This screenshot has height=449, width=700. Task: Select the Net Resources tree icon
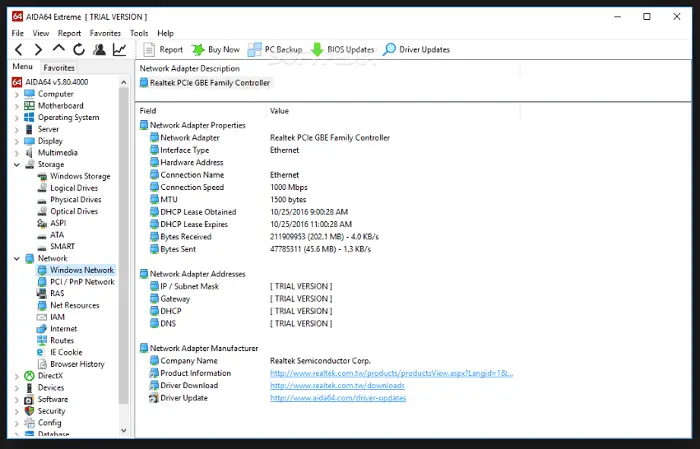point(42,305)
